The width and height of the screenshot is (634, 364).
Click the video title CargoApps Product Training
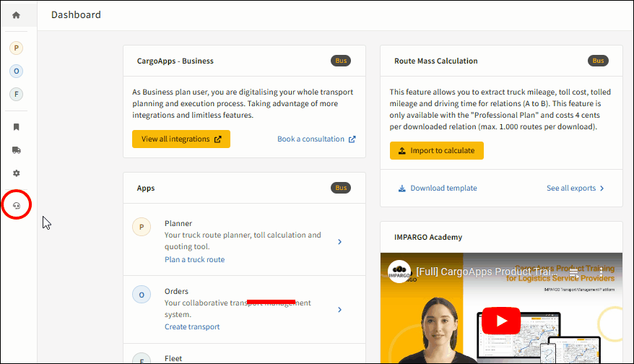pos(487,272)
